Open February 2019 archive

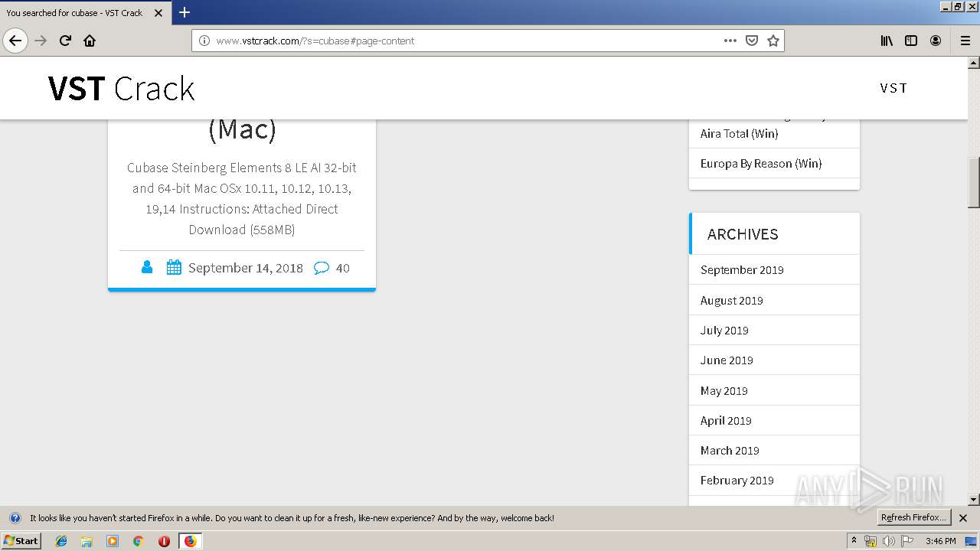point(737,480)
